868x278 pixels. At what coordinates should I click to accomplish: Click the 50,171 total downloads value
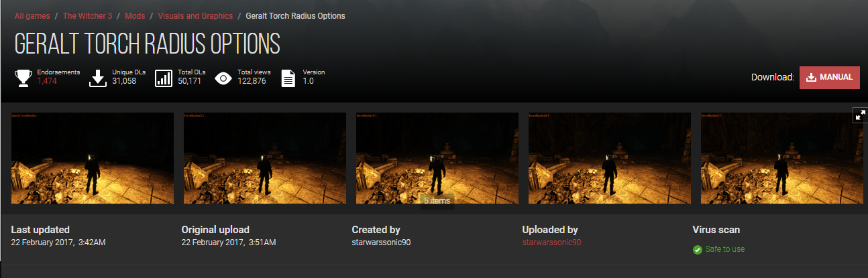click(x=190, y=81)
